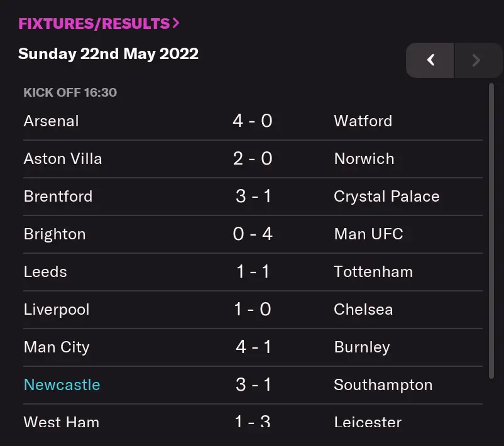
Task: Select the Arsenal team name
Action: pyautogui.click(x=52, y=121)
